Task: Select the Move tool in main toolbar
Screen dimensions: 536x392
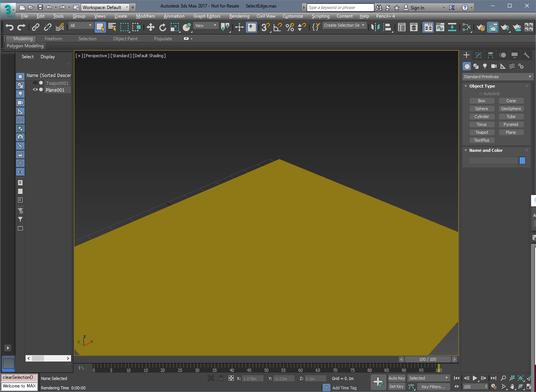Action: [x=150, y=27]
